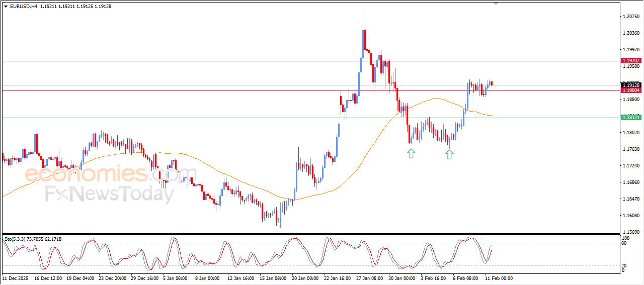
Task: Click the stochastic 80 level label
Action: click(x=625, y=243)
